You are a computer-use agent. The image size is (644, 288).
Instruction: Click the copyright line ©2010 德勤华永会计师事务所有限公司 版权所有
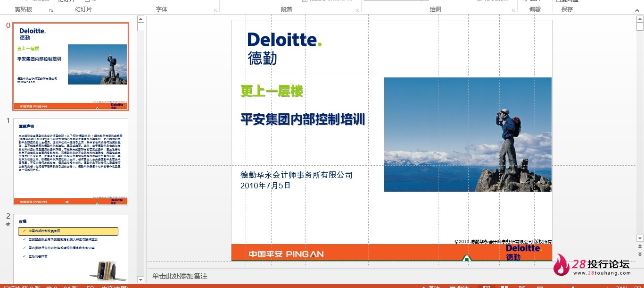[x=503, y=242]
